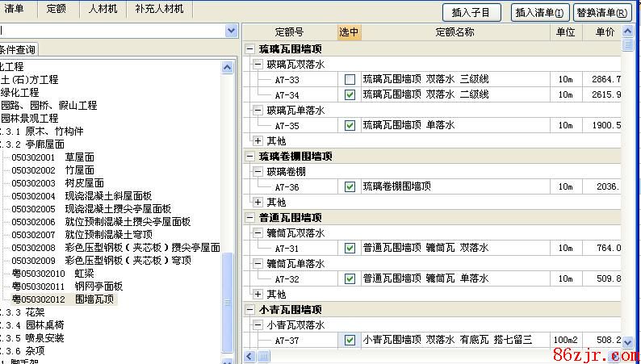Click the 定额名称 column header

click(x=455, y=32)
